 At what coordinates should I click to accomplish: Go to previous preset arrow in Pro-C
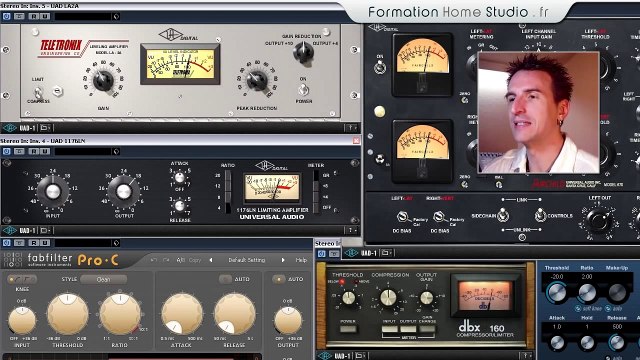point(211,260)
